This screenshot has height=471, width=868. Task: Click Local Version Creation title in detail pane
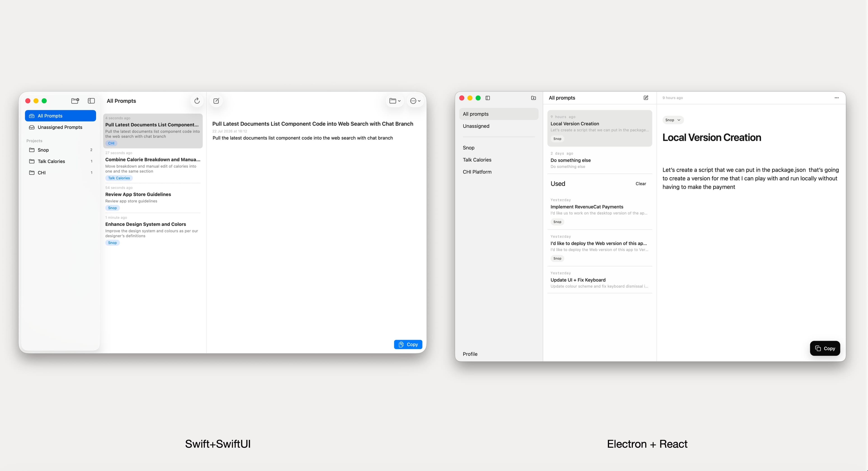coord(712,138)
